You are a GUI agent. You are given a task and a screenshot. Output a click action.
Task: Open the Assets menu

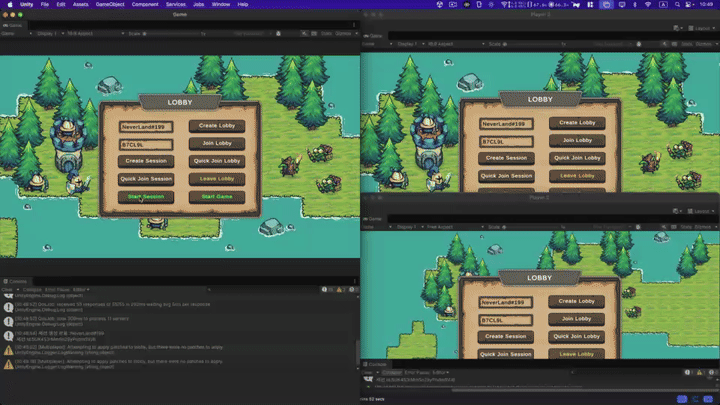click(x=80, y=4)
